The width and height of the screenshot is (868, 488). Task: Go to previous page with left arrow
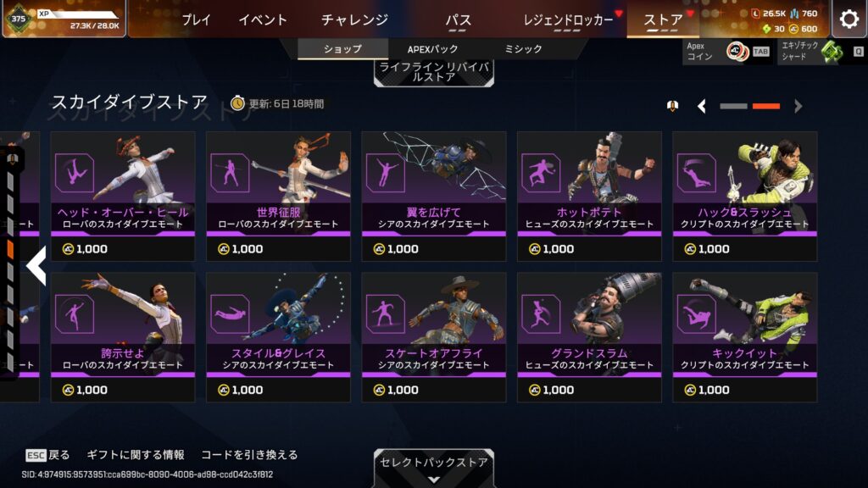702,106
